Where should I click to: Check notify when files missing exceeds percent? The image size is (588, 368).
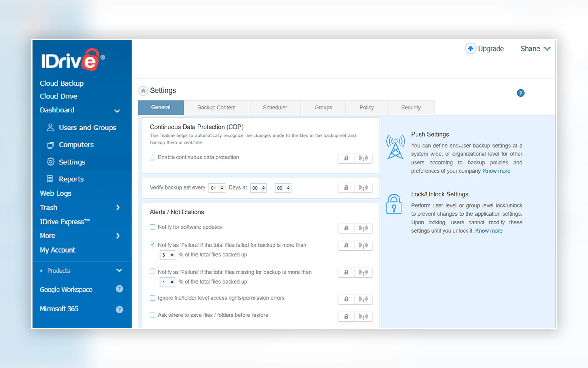[152, 271]
